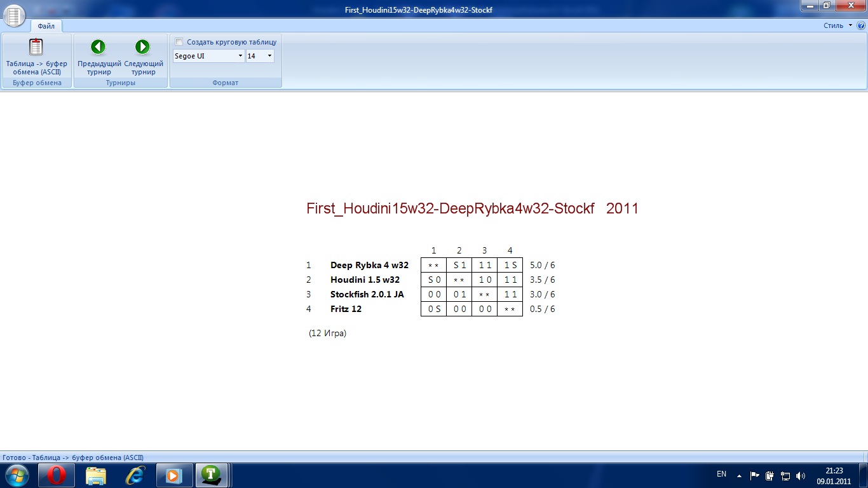Go to the previous tournament
The height and width of the screenshot is (488, 868).
tap(98, 57)
